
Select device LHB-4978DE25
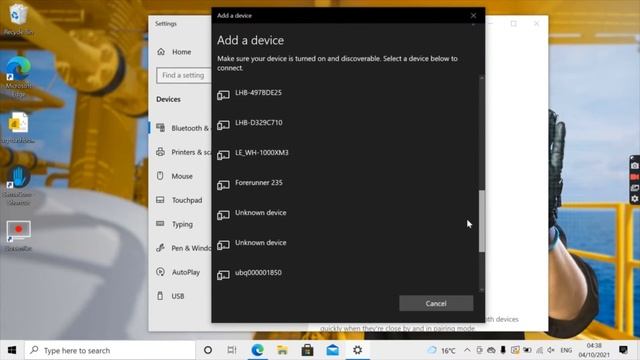[x=347, y=94]
